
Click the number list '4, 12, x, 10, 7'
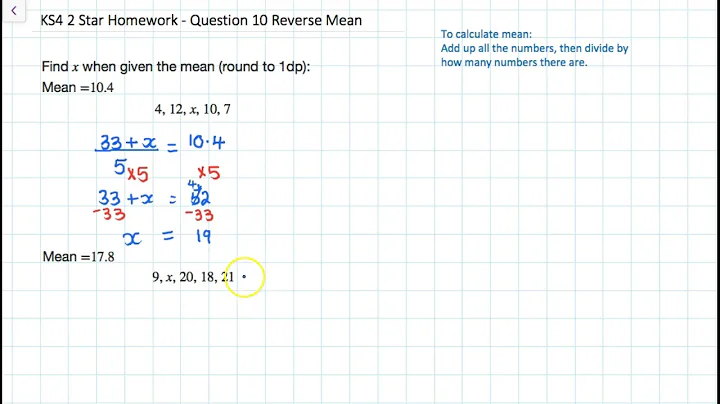point(192,109)
